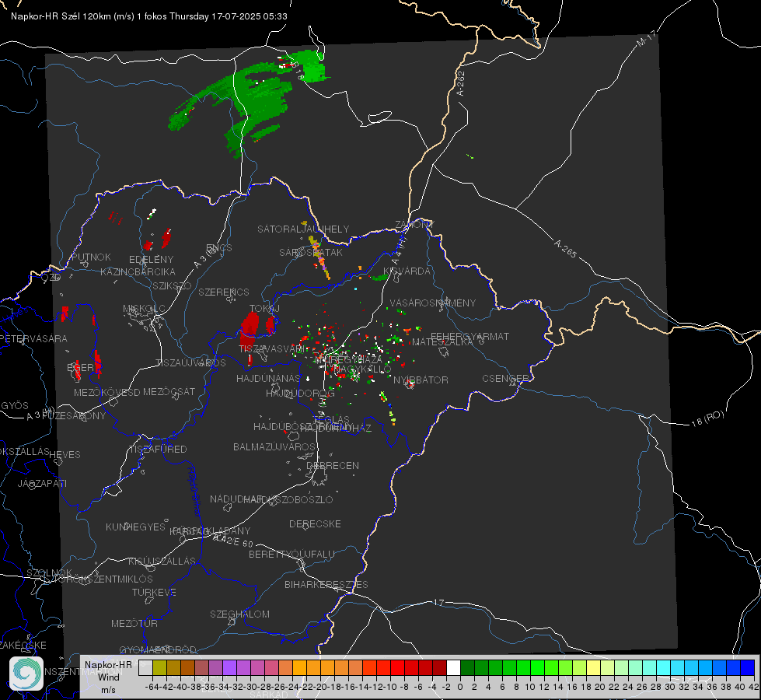Click the SZEGHALOM city label
The image size is (761, 700).
click(239, 614)
